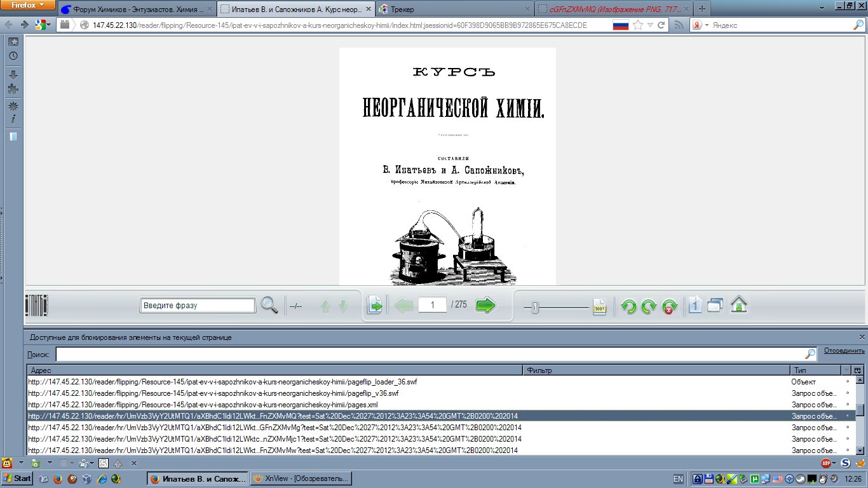Viewport: 868px width, 488px height.
Task: Bookmark this page with the star icon
Action: click(x=638, y=25)
